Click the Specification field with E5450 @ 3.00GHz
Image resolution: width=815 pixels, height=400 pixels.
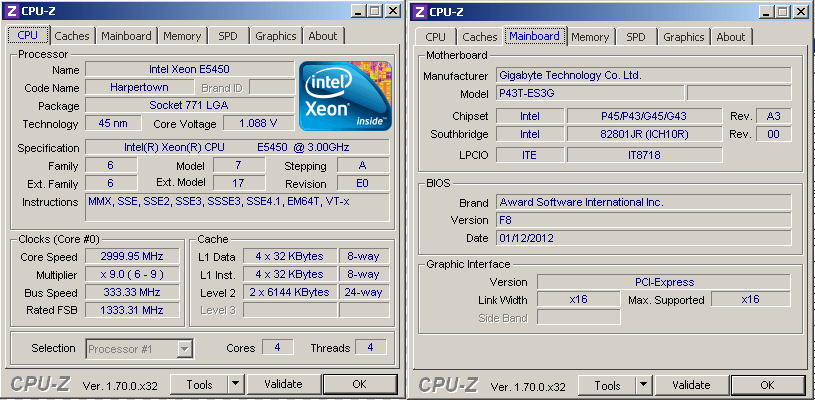coord(237,147)
